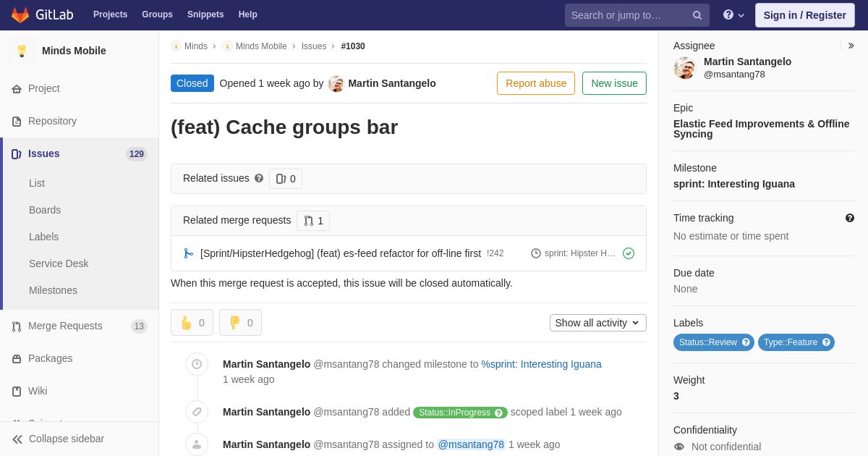Click the milestone change clock activity icon
The image size is (868, 456).
pyautogui.click(x=197, y=364)
